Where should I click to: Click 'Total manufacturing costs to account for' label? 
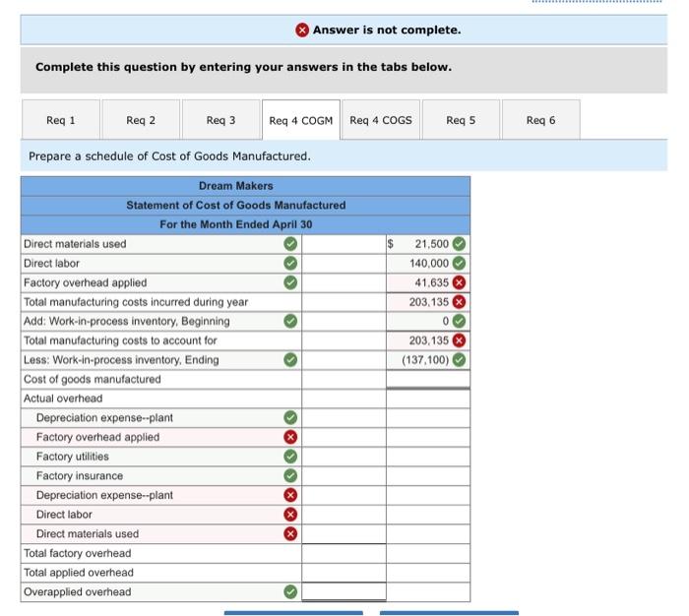[120, 340]
